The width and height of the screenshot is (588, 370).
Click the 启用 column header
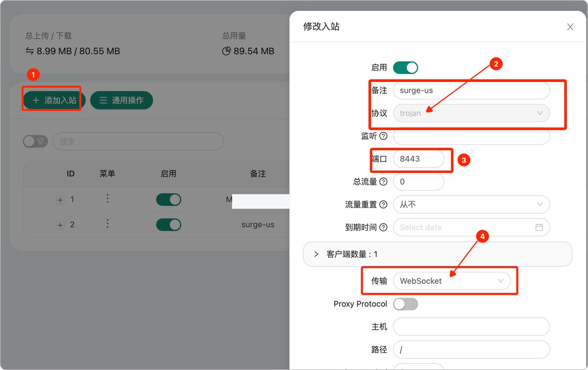pyautogui.click(x=169, y=173)
